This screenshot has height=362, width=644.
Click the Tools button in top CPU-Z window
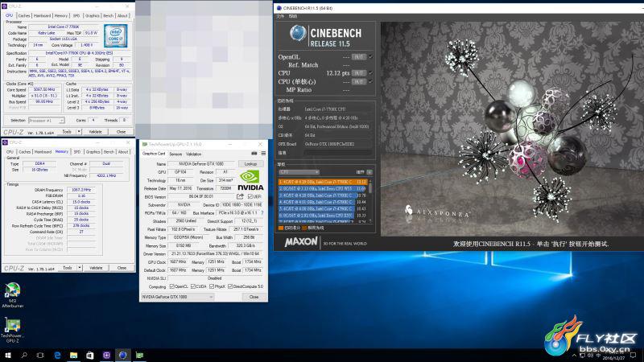67,132
